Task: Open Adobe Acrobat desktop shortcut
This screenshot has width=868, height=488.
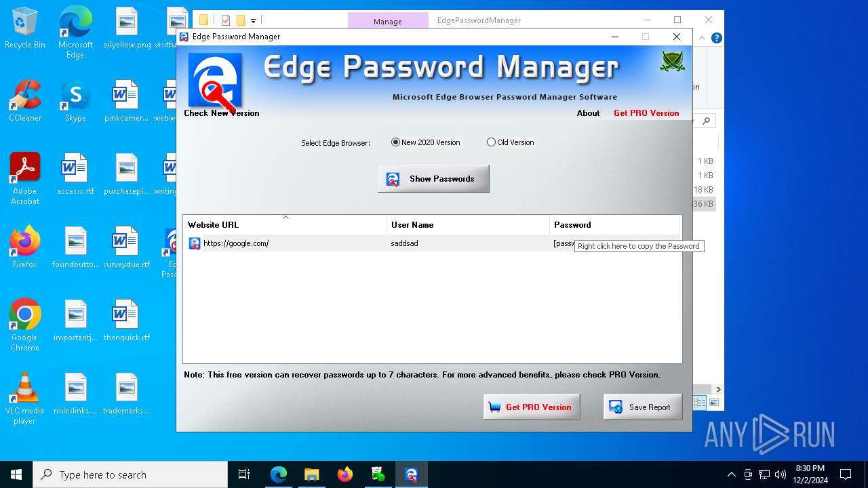Action: [x=25, y=179]
